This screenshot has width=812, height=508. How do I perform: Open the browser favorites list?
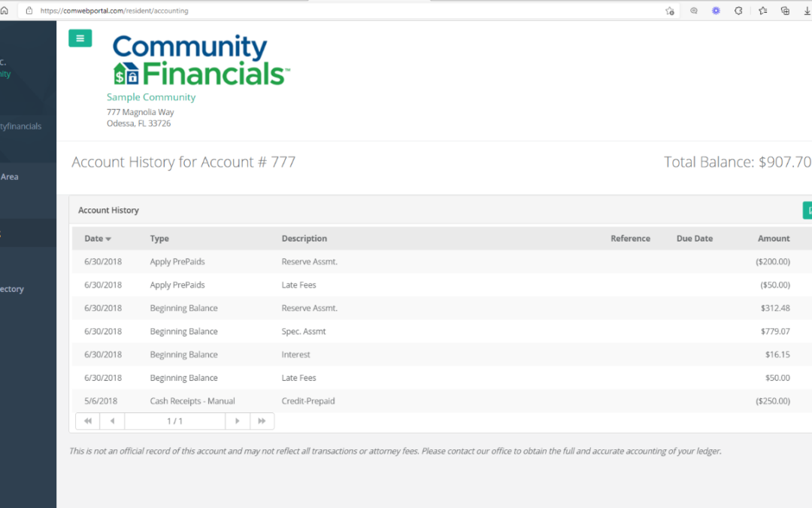click(x=762, y=11)
